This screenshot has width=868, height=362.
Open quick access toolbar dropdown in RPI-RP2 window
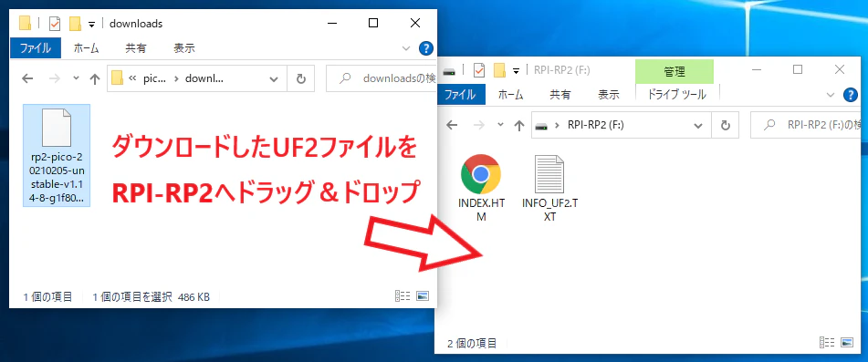pyautogui.click(x=517, y=71)
